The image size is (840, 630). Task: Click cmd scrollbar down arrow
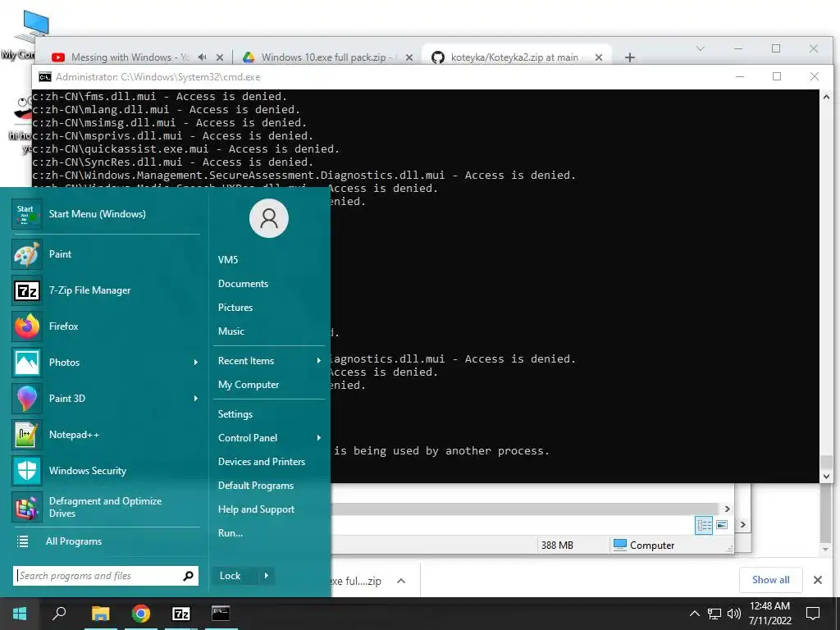click(826, 476)
